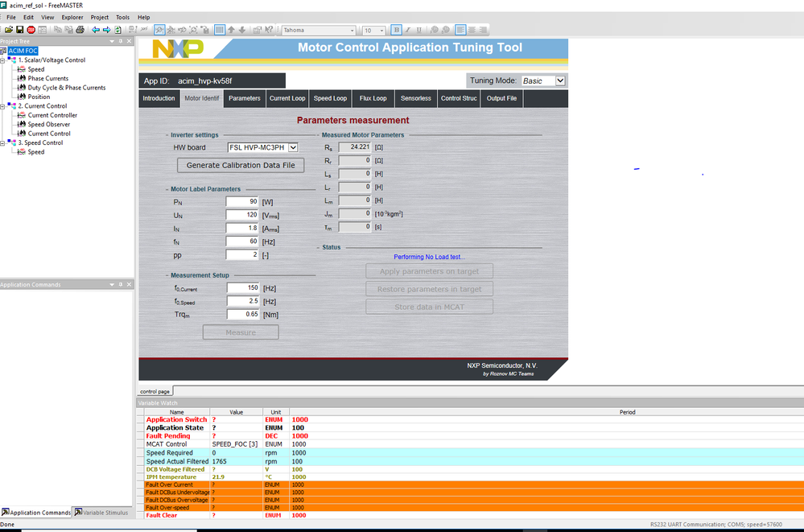Select the Speed Required watch row

click(x=470, y=453)
